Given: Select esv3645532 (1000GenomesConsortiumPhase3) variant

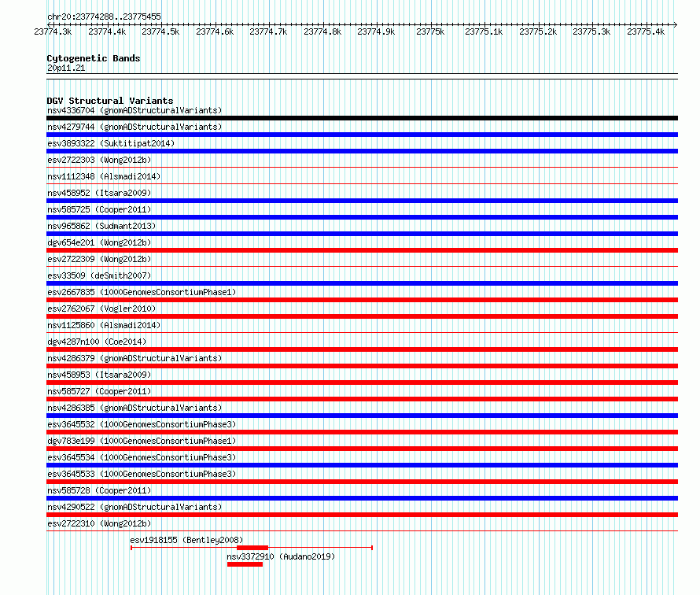Looking at the screenshot, I should point(142,424).
